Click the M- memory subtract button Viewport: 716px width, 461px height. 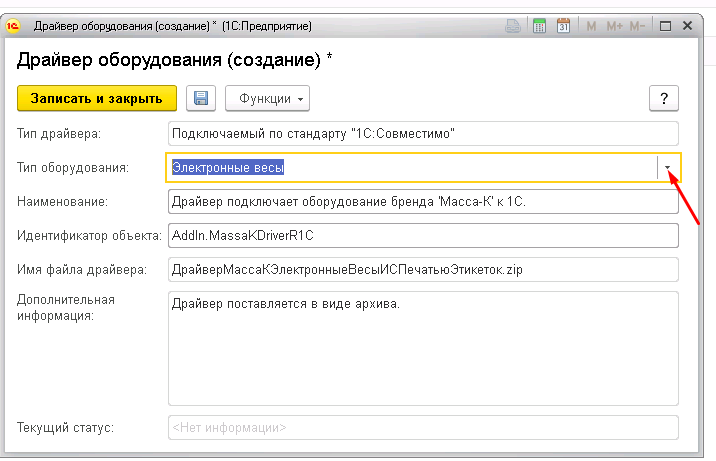click(637, 26)
